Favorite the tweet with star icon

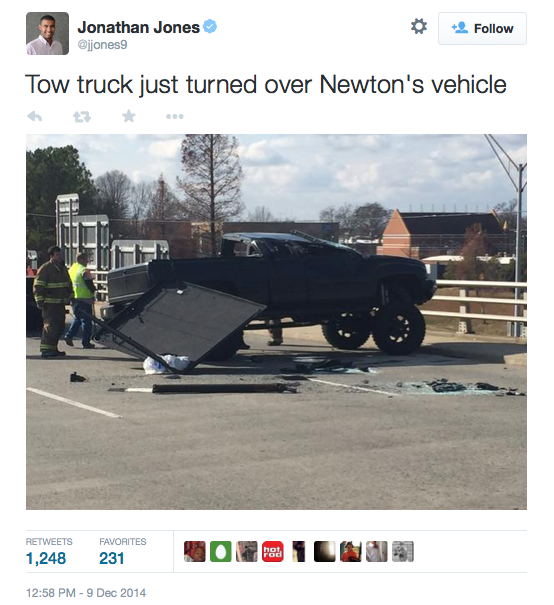128,116
